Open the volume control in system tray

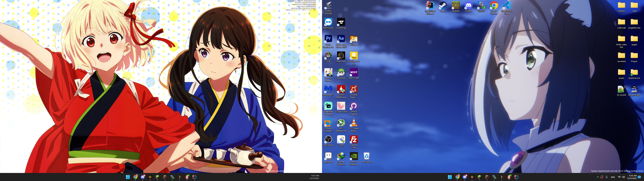(x=623, y=177)
